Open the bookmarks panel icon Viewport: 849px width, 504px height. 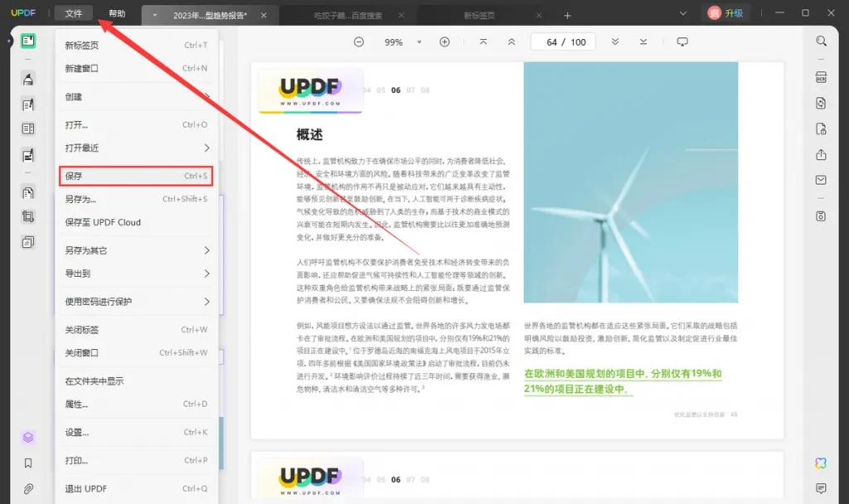coord(28,463)
